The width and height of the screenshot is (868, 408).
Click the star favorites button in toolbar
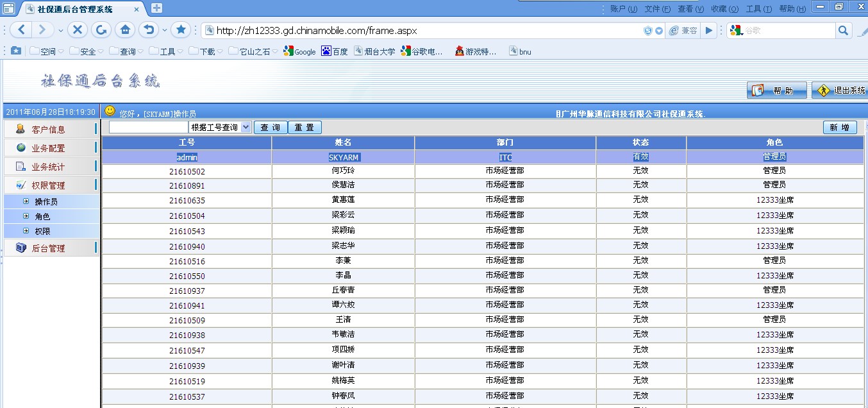pyautogui.click(x=181, y=30)
